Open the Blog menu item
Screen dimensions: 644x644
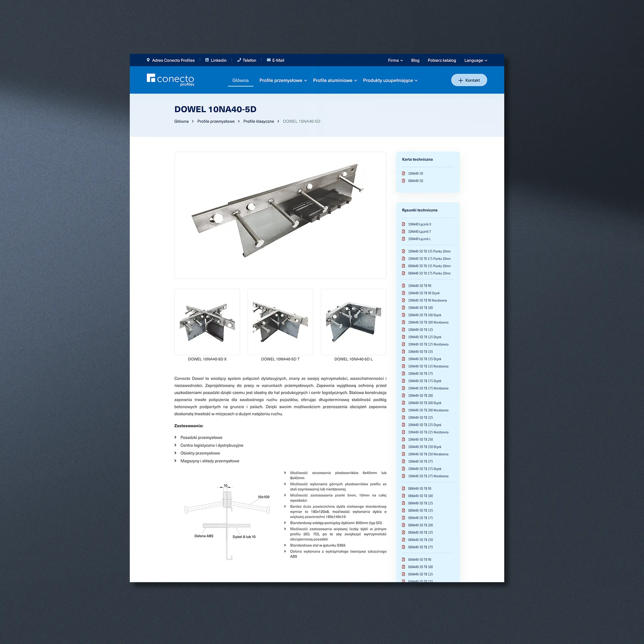click(x=415, y=60)
